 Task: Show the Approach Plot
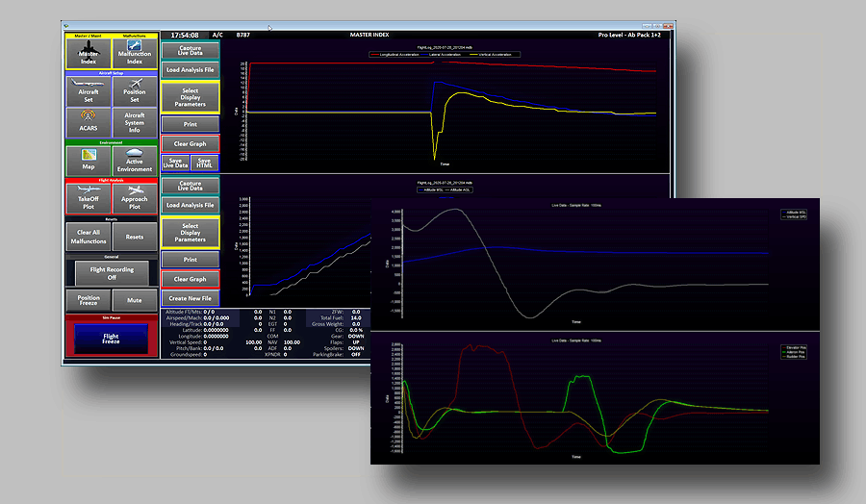135,199
